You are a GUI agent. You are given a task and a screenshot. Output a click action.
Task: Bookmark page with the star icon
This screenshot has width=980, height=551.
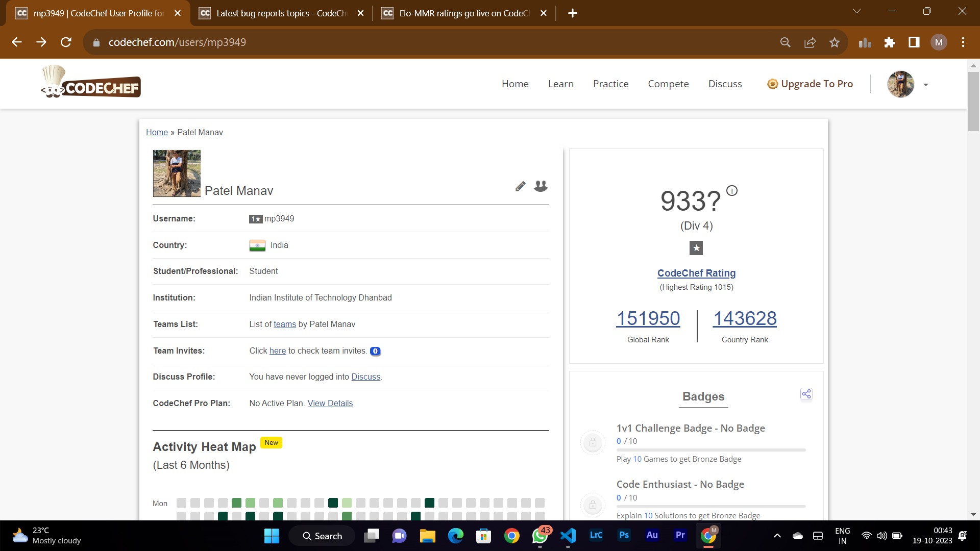835,42
